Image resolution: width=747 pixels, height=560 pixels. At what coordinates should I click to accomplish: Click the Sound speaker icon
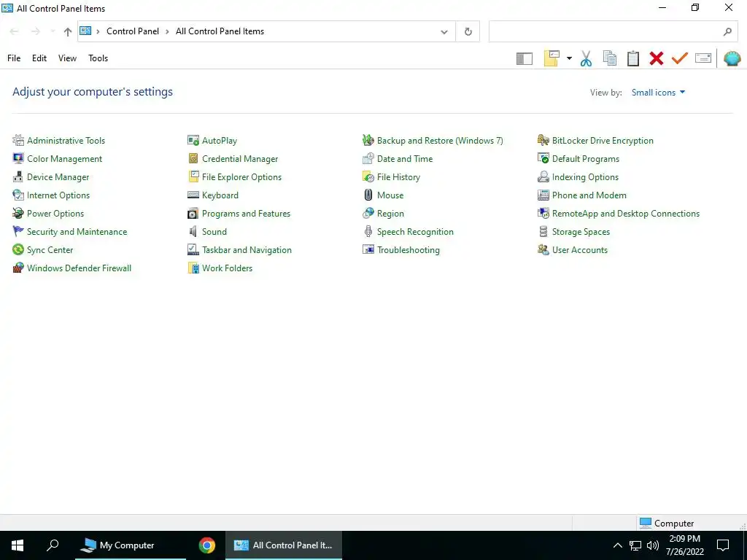pyautogui.click(x=193, y=231)
